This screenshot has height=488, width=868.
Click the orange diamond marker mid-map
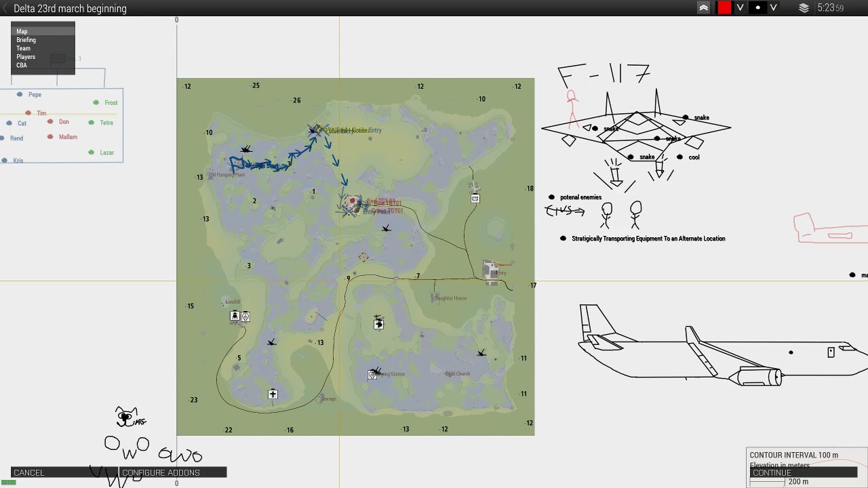[363, 257]
